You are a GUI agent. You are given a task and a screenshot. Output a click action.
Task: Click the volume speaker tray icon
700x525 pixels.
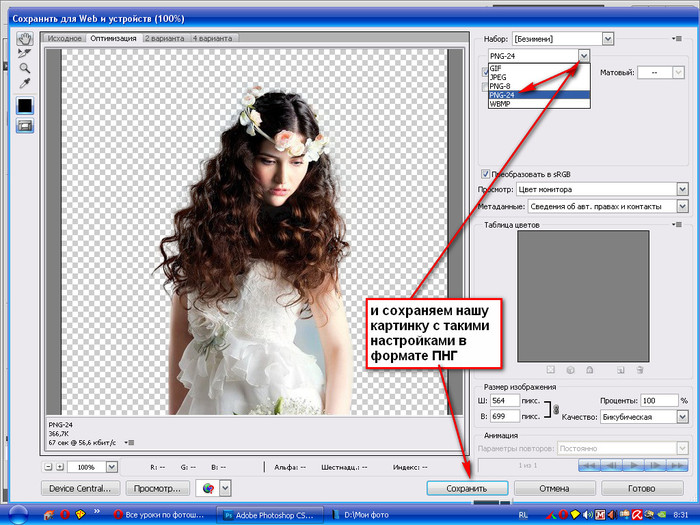588,515
